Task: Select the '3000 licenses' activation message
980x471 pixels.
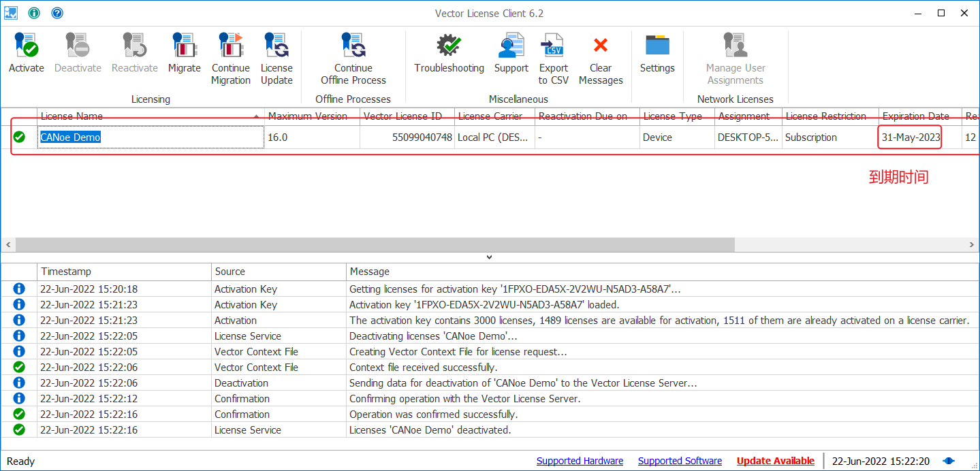Action: point(490,320)
